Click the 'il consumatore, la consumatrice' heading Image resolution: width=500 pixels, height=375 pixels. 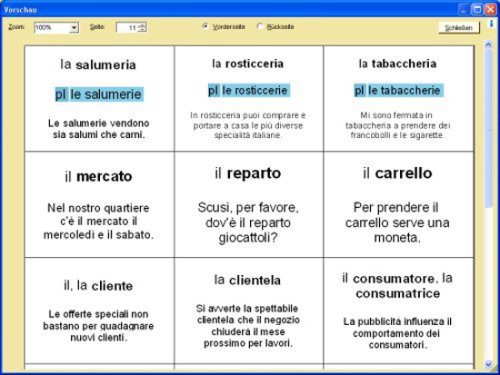coord(397,286)
